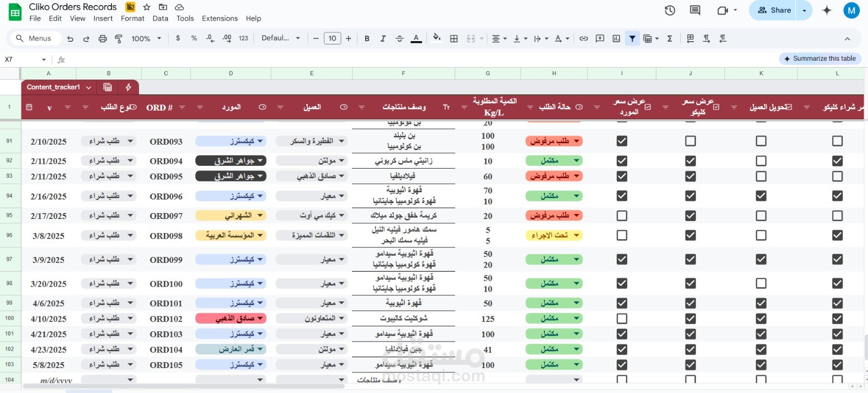This screenshot has width=868, height=393.
Task: Uncheck column I checkbox for ORD093
Action: [x=622, y=141]
